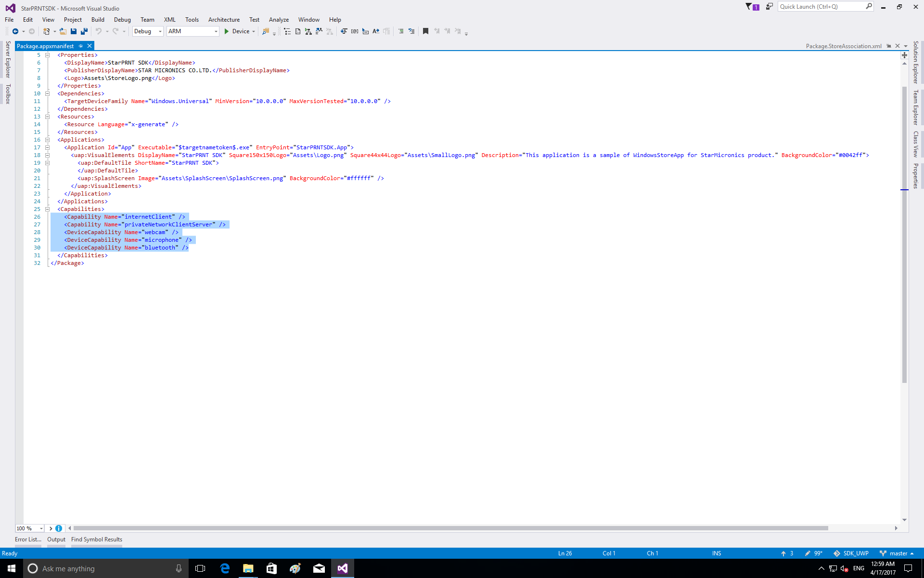This screenshot has height=578, width=924.
Task: Click the Ask me anything search box
Action: (106, 568)
